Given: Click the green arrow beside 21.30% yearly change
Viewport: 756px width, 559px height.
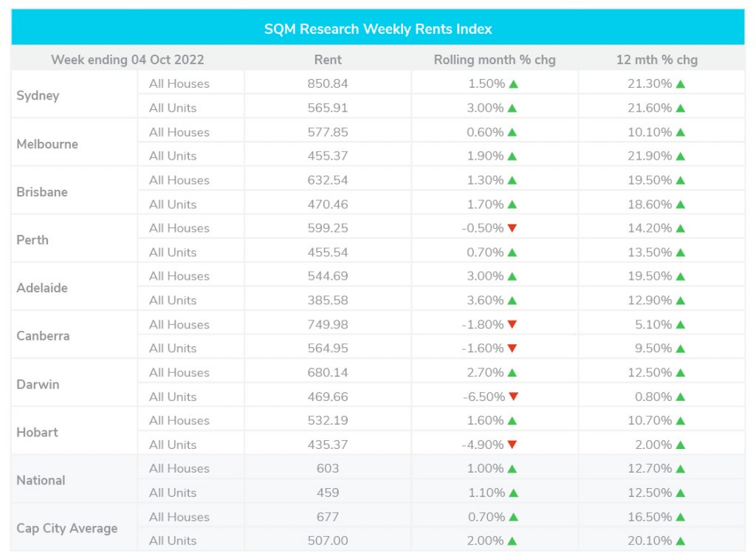Looking at the screenshot, I should [x=680, y=84].
